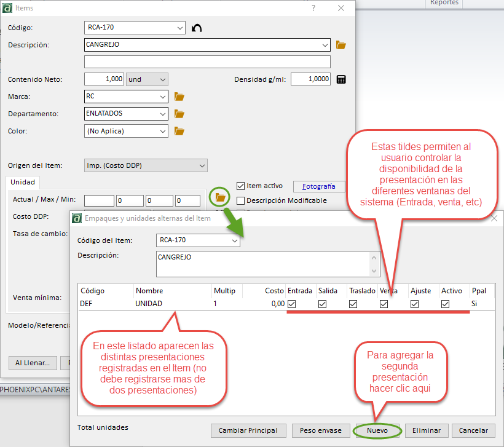The height and width of the screenshot is (447, 504).
Task: Uncheck Entrada checkbox for UNIDAD row
Action: tap(292, 304)
